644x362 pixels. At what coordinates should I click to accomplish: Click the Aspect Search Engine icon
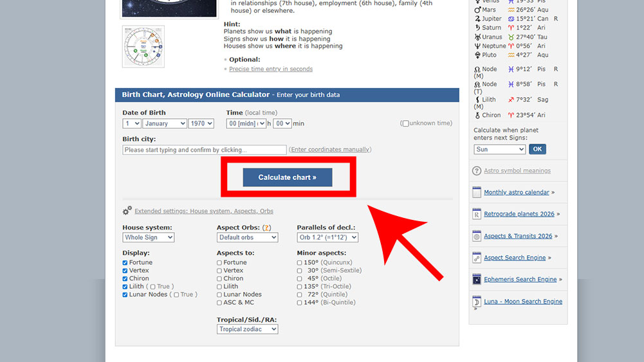(x=477, y=258)
